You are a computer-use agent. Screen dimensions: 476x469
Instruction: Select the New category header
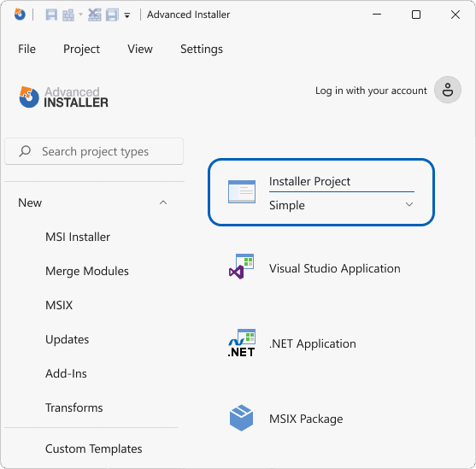(30, 202)
